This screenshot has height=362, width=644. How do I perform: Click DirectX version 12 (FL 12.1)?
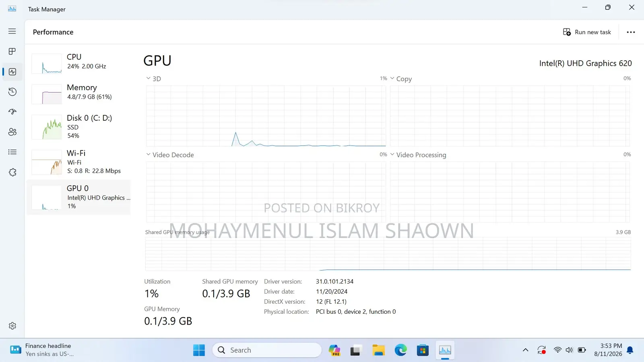pos(331,302)
